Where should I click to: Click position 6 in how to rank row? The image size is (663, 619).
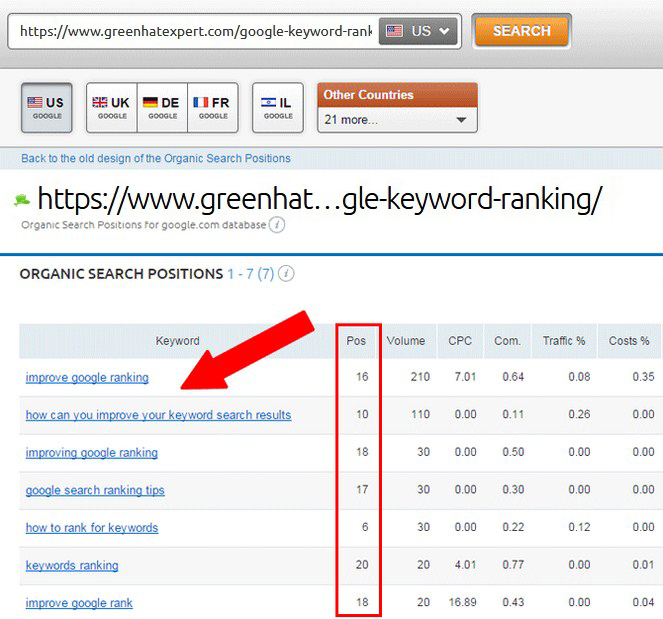click(365, 527)
